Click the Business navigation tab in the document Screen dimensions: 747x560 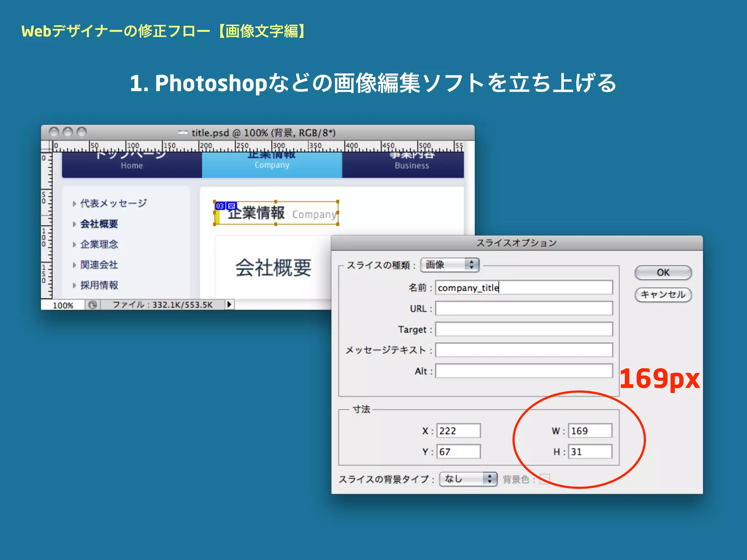coord(403,165)
